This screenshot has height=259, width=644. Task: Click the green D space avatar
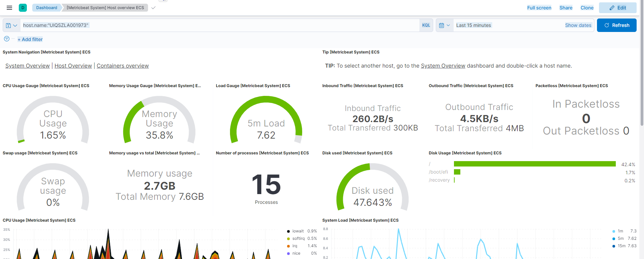click(x=23, y=8)
